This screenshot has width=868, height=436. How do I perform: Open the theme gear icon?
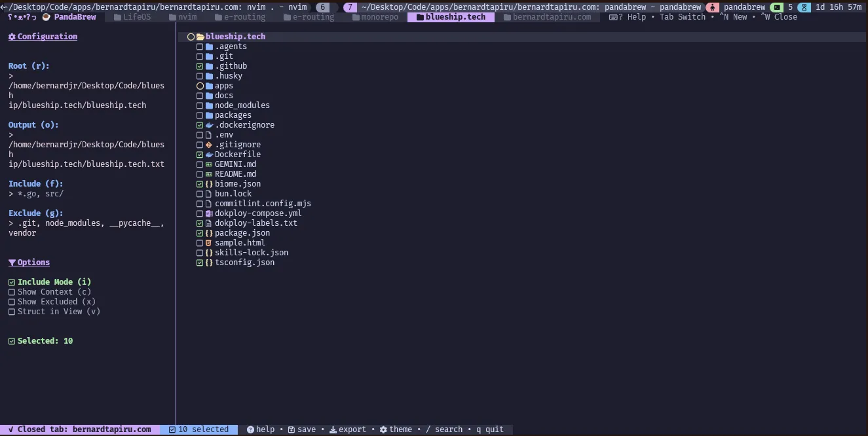pos(383,429)
